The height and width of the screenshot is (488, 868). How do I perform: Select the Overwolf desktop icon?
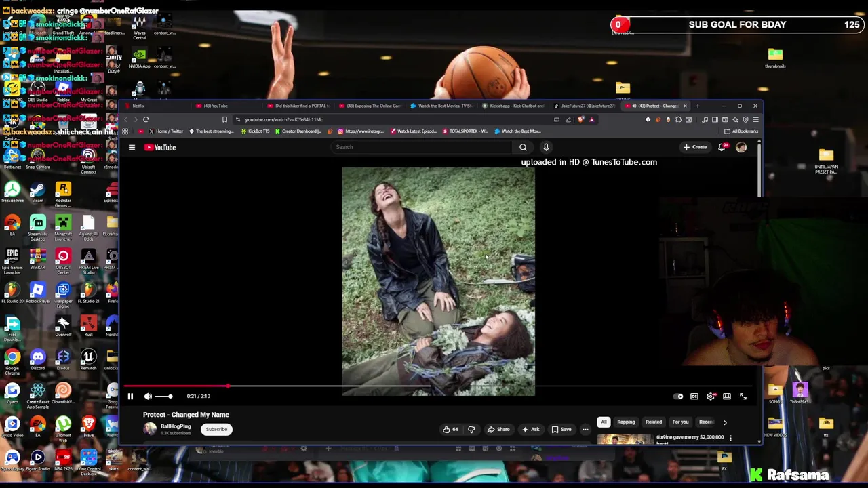click(x=62, y=326)
